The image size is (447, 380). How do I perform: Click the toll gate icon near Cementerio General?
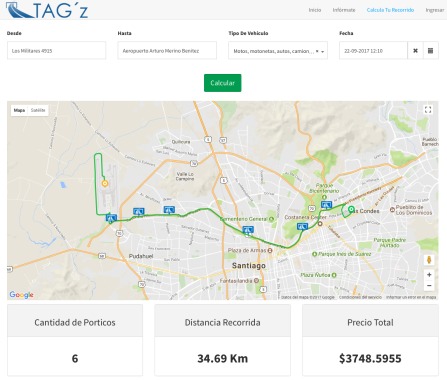(x=248, y=230)
